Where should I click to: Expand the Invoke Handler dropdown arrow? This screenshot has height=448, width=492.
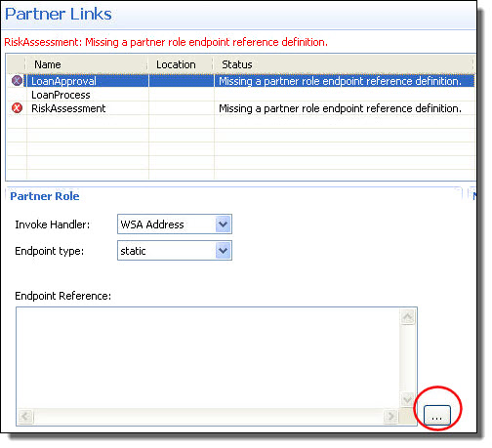(x=223, y=224)
